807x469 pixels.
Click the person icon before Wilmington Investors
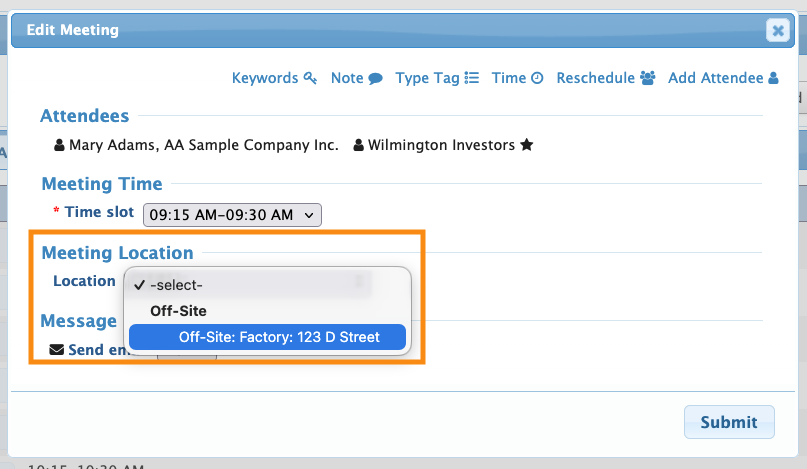(359, 145)
